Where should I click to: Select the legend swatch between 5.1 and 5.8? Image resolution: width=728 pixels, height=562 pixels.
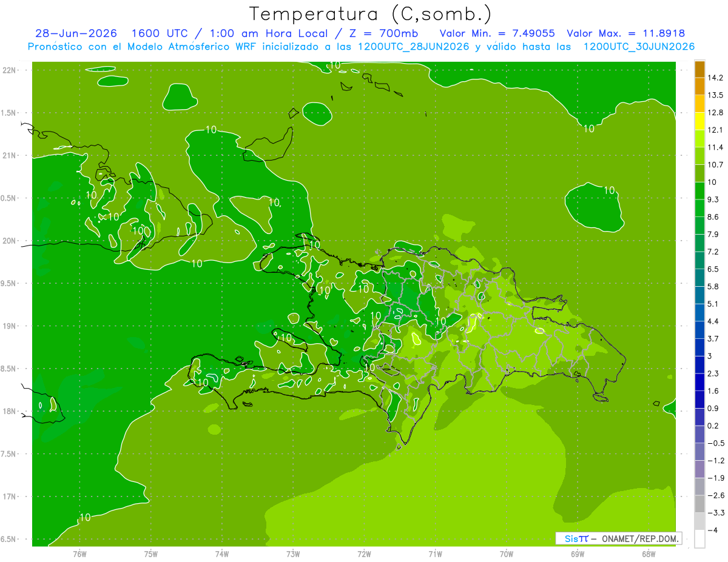pos(699,296)
